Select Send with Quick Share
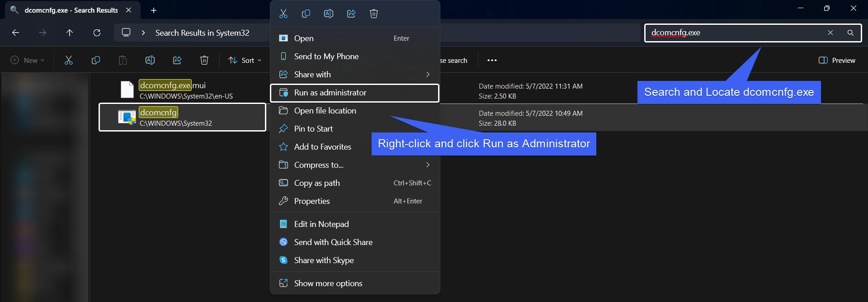The image size is (868, 302). pyautogui.click(x=355, y=242)
